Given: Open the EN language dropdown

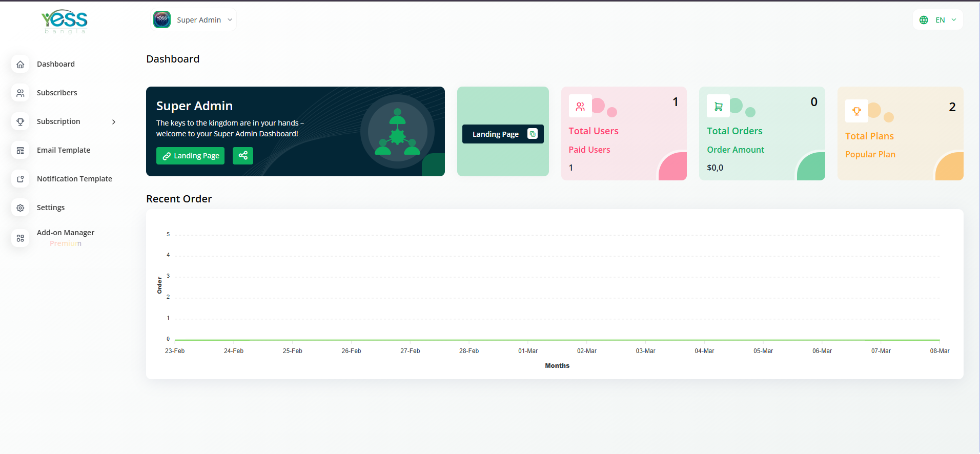Looking at the screenshot, I should click(x=937, y=20).
